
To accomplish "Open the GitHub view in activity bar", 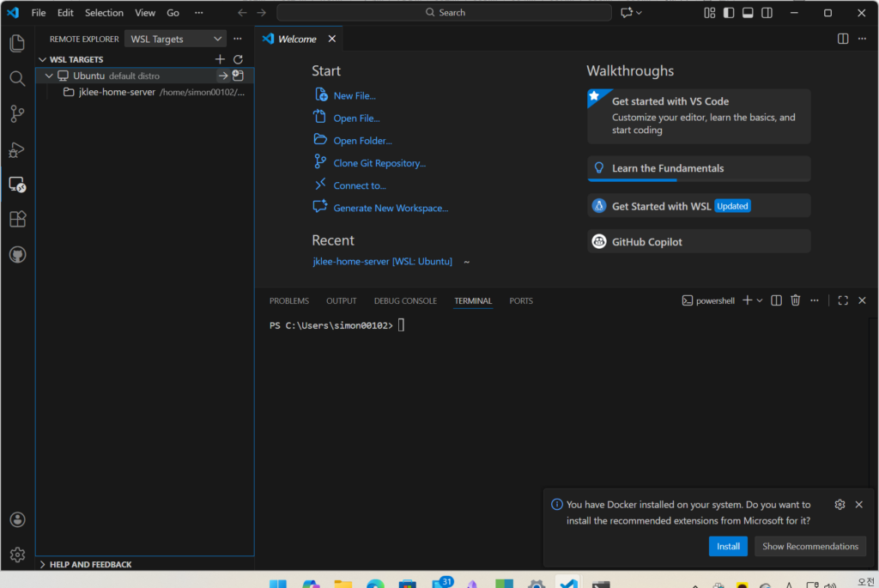I will pos(17,255).
